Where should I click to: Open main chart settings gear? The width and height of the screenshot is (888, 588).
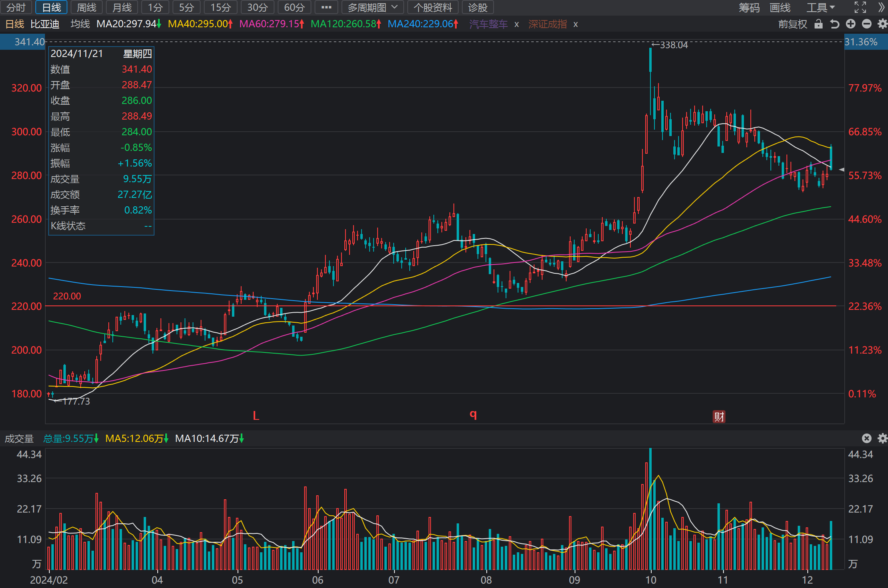[x=882, y=24]
